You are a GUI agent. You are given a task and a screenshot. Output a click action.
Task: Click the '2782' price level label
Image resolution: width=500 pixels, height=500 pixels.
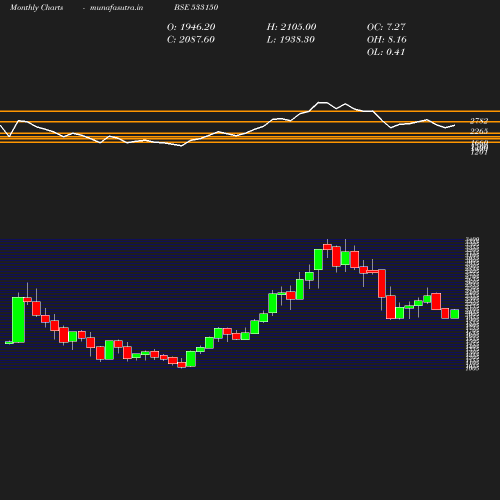pyautogui.click(x=479, y=121)
